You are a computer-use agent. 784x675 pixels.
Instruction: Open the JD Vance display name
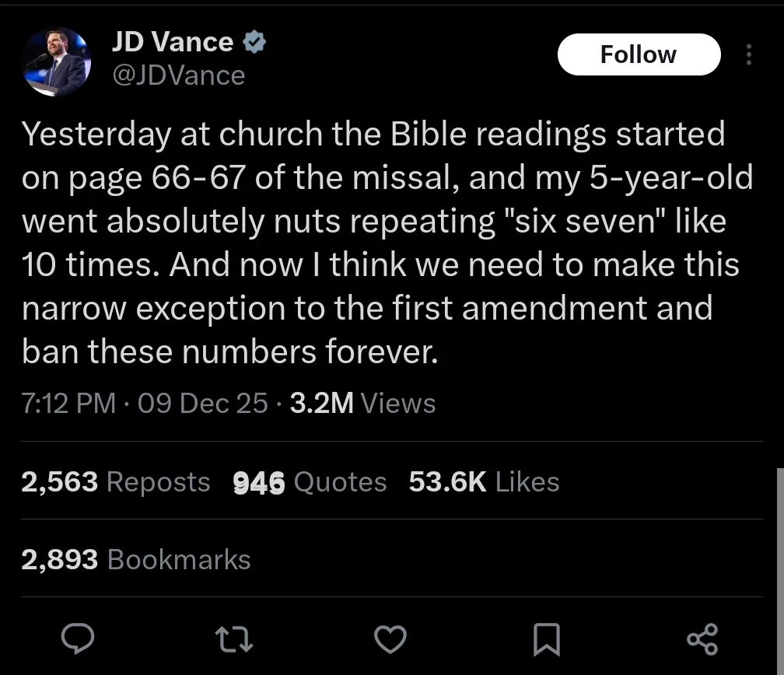point(173,41)
